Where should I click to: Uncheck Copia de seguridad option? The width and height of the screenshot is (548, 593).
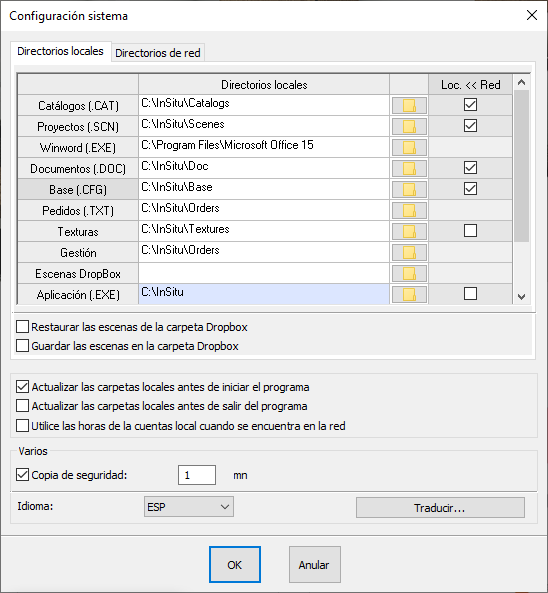coord(22,475)
